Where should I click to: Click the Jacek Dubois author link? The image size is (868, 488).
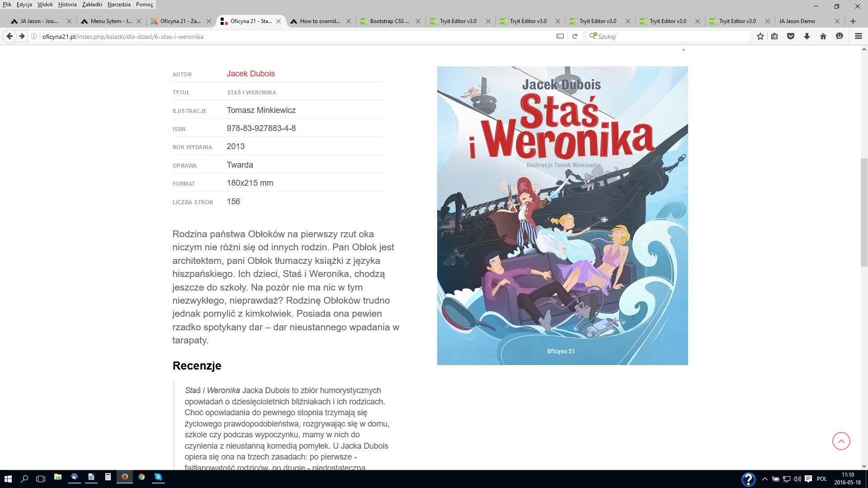pyautogui.click(x=250, y=74)
